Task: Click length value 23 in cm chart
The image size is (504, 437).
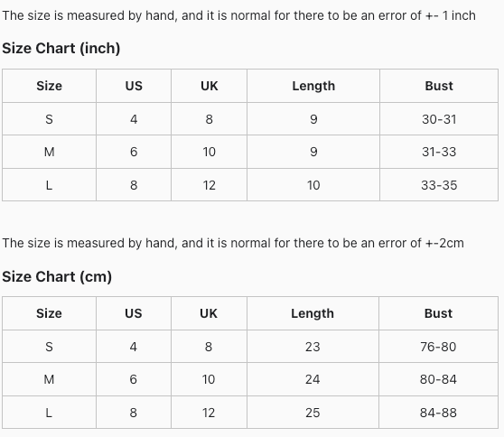Action: click(313, 347)
